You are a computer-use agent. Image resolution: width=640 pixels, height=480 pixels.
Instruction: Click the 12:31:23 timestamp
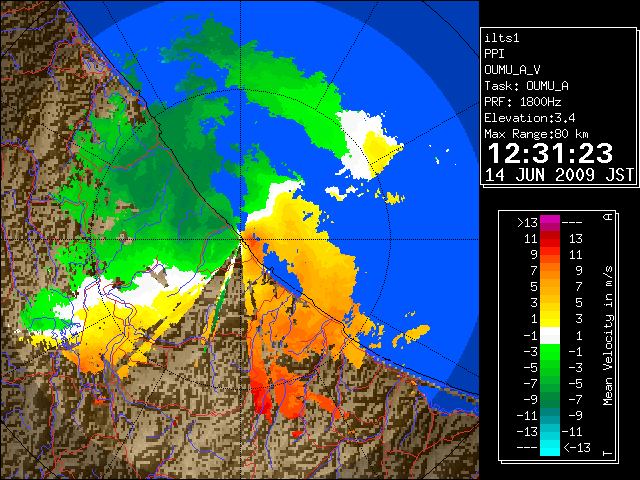(x=550, y=153)
